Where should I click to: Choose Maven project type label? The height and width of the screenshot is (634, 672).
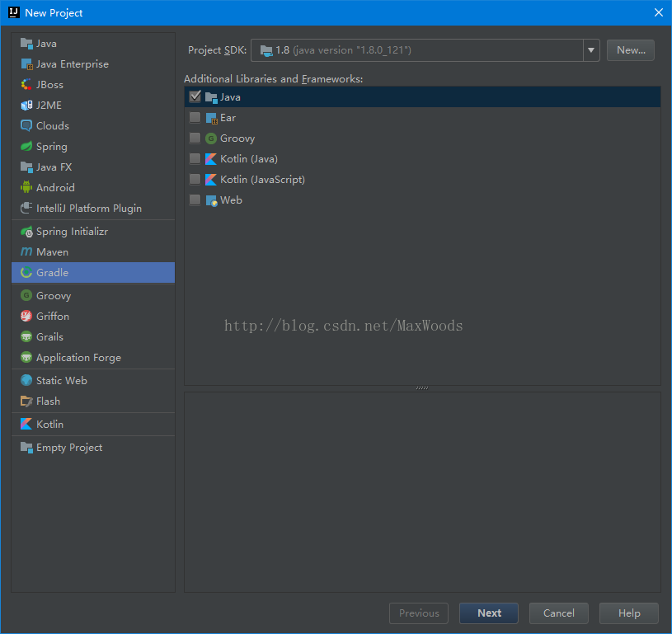click(52, 252)
